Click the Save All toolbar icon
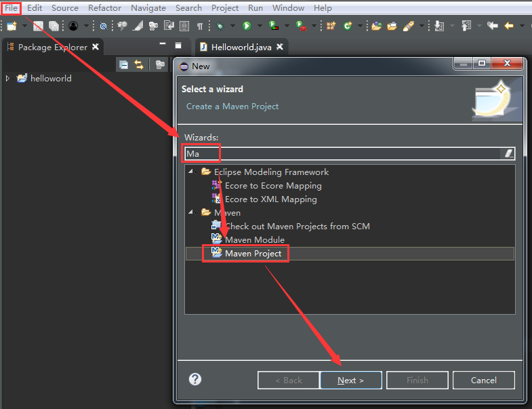This screenshot has width=532, height=409. click(54, 26)
